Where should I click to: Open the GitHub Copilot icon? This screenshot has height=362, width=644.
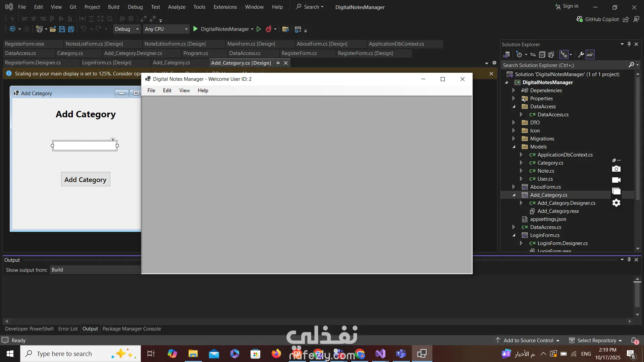(580, 19)
